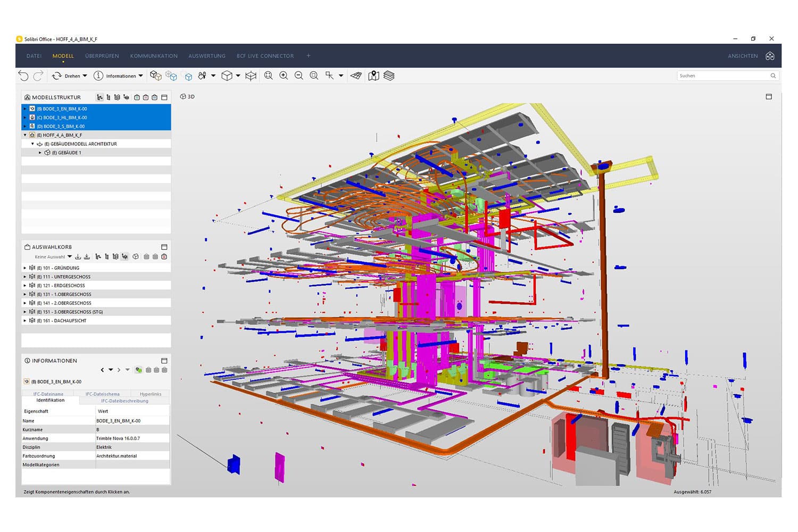The width and height of the screenshot is (798, 532).
Task: Click the zoom window magnifier icon
Action: click(x=314, y=76)
